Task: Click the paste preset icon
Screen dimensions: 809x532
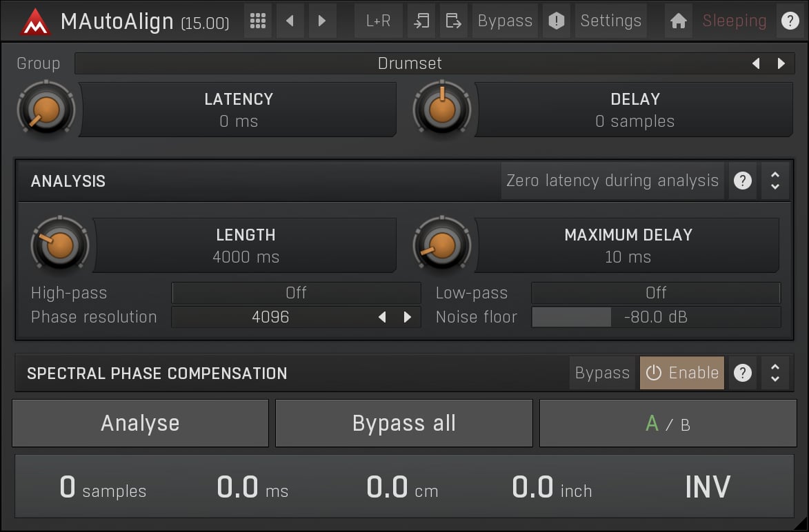Action: coord(453,21)
